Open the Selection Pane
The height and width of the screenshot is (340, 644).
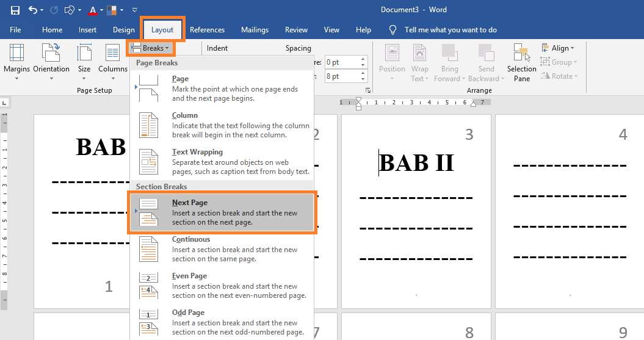pos(521,62)
